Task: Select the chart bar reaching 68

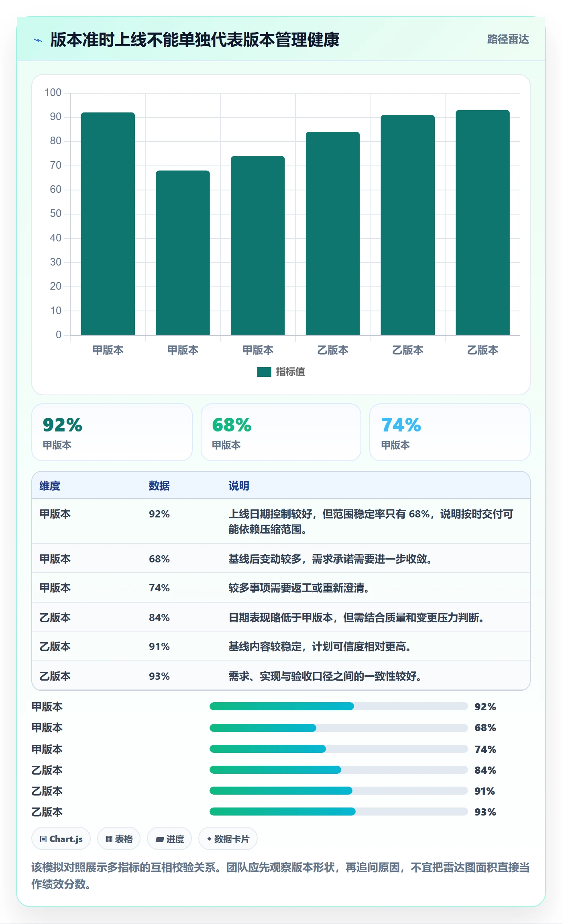Action: tap(183, 253)
